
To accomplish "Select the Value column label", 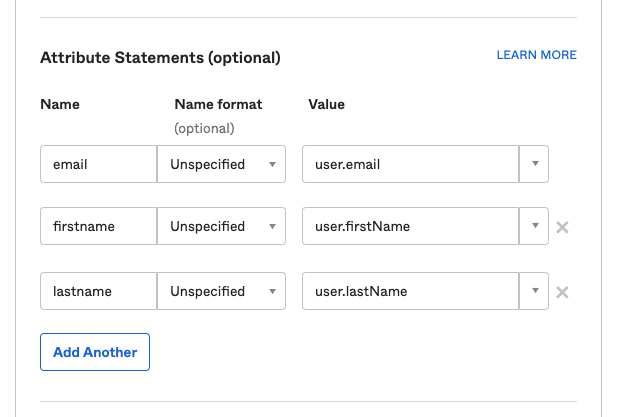I will (327, 104).
